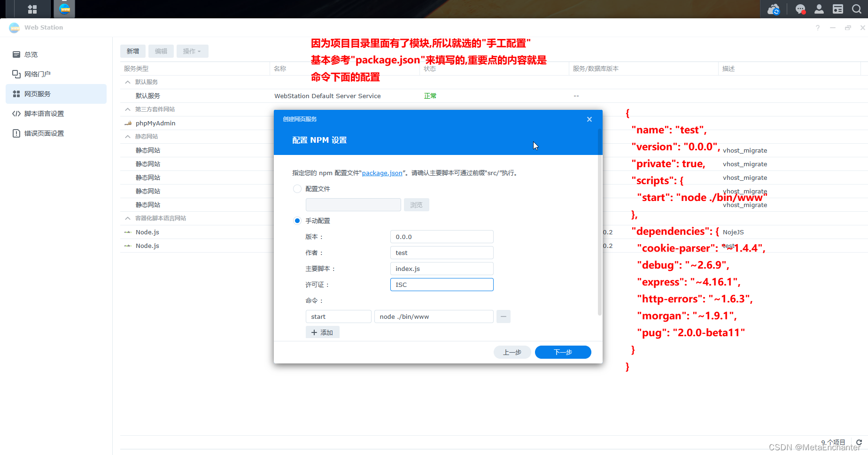
Task: Click the 下一步 next button
Action: click(563, 352)
